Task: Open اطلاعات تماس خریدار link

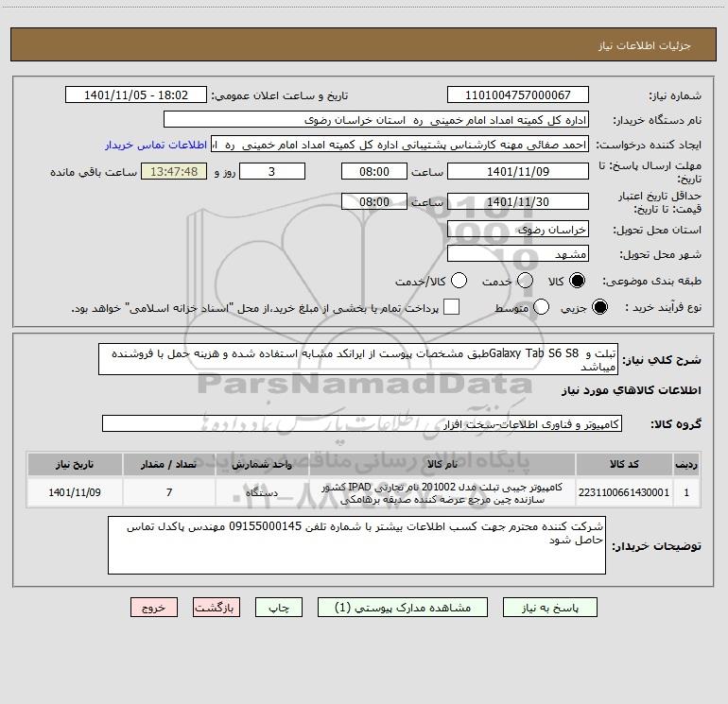Action: coord(156,145)
